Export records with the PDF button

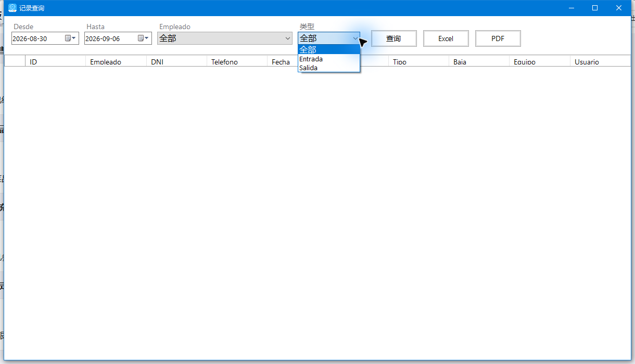tap(498, 38)
